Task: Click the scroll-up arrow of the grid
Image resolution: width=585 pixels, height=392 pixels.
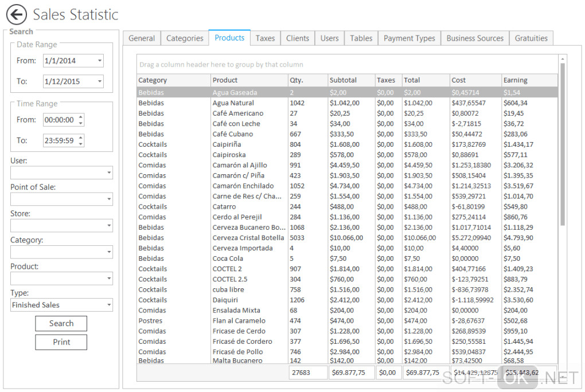Action: coord(562,59)
